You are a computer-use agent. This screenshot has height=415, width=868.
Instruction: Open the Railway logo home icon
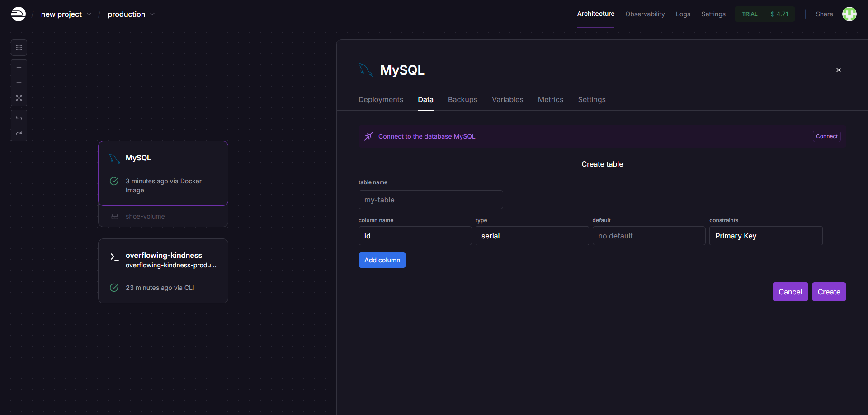[x=19, y=14]
